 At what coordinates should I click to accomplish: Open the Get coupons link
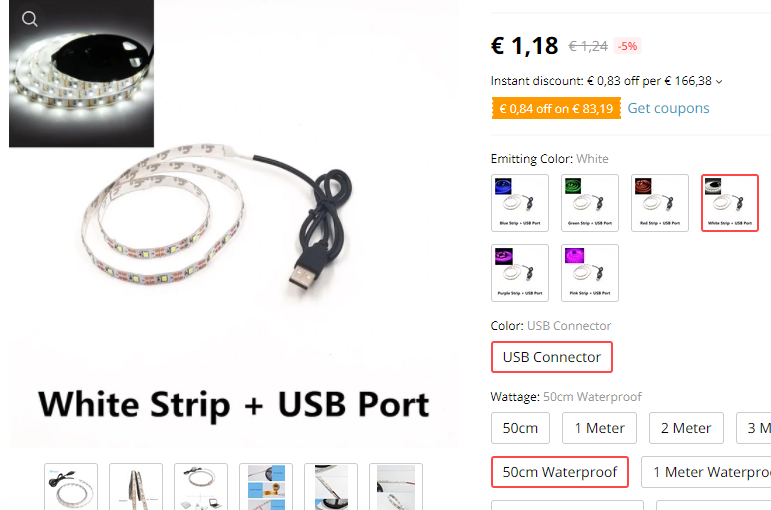pos(668,108)
